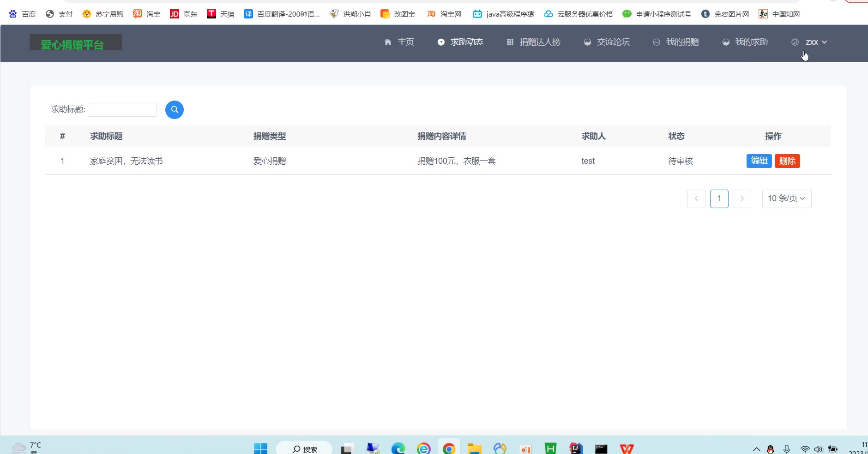Open 我的求助 in the navigation bar
Image resolution: width=868 pixels, height=454 pixels.
point(745,42)
